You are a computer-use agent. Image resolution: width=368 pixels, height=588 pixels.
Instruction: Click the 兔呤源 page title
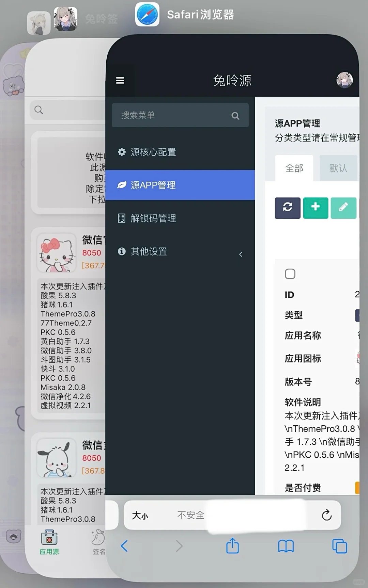[x=232, y=81]
